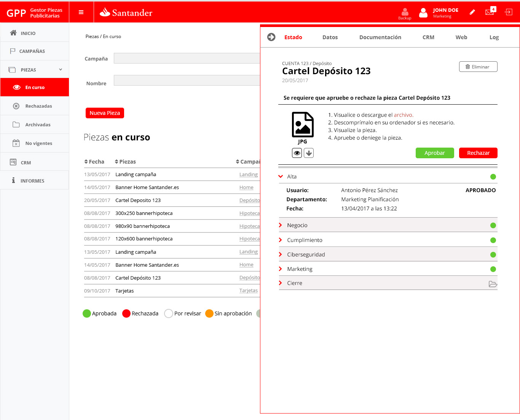
Task: Open Rechazadas pieces list
Action: click(x=35, y=106)
